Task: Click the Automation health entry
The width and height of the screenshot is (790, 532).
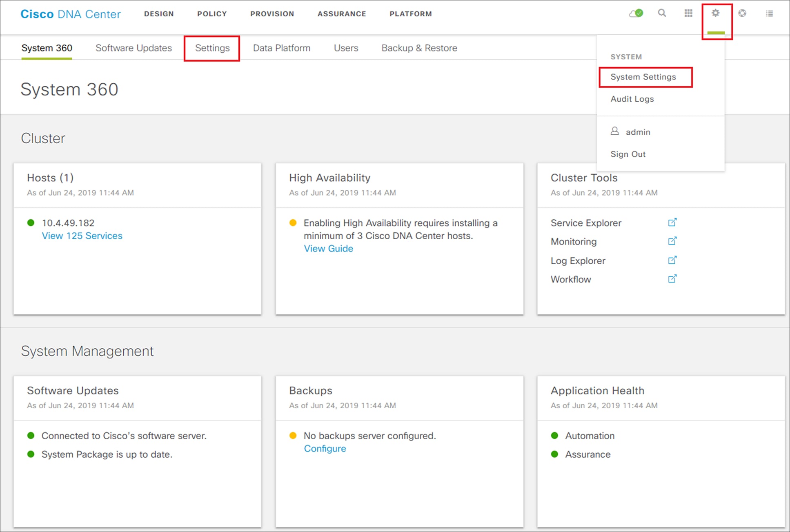Action: 590,436
